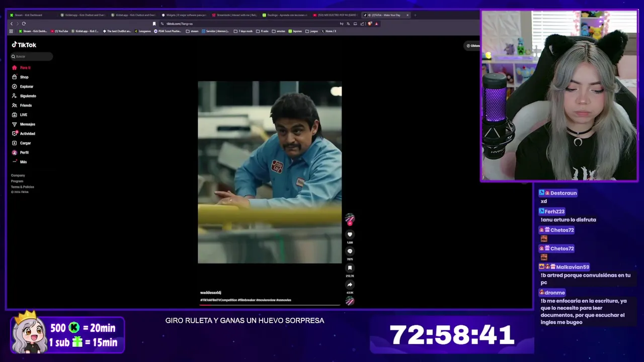This screenshot has height=362, width=644.
Task: Open Mensajes inbox
Action: pos(24,124)
